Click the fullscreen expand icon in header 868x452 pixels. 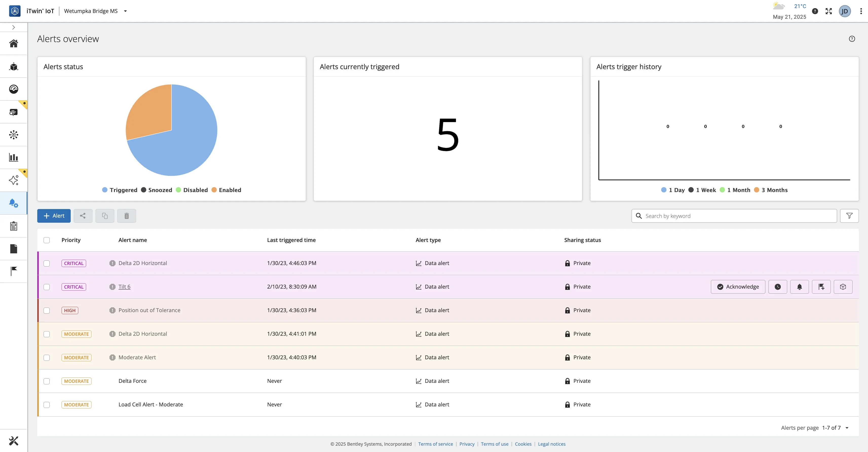828,11
